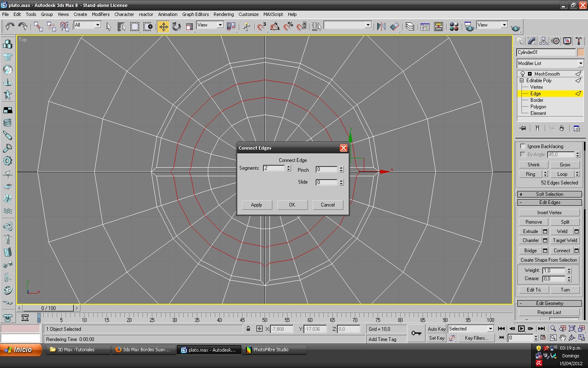Collapse the Editable Poly sub-object tree
This screenshot has height=368, width=588.
522,81
